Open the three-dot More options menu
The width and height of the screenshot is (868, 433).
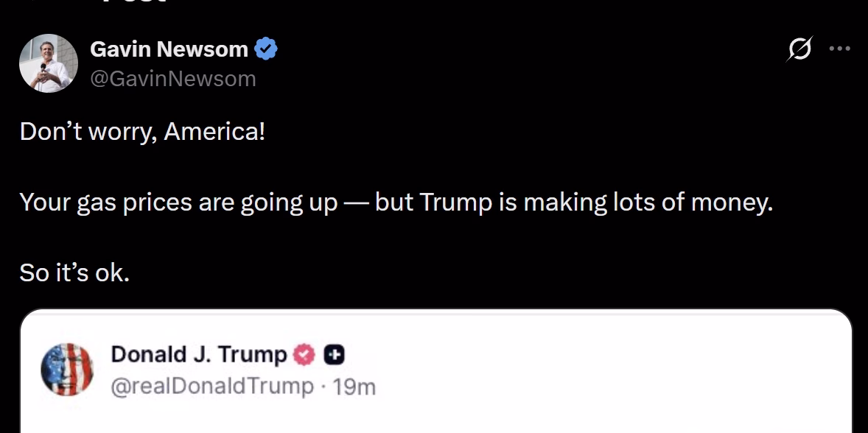point(839,49)
